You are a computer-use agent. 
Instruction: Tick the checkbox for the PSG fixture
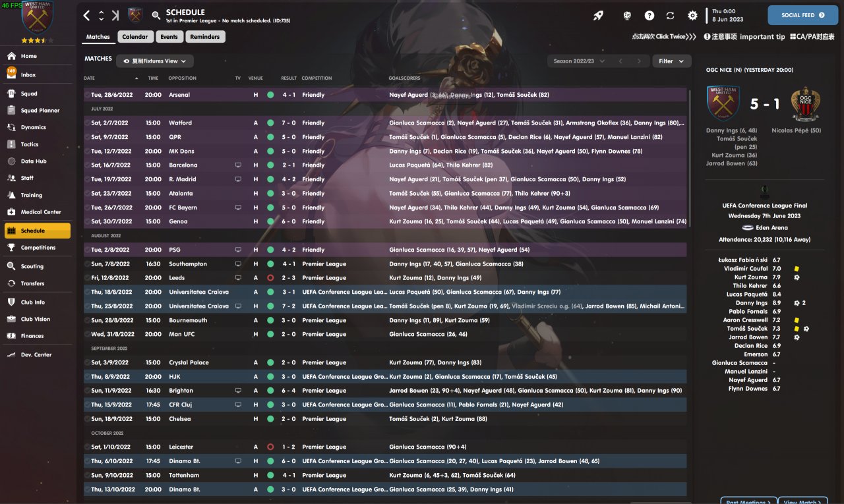pyautogui.click(x=88, y=250)
